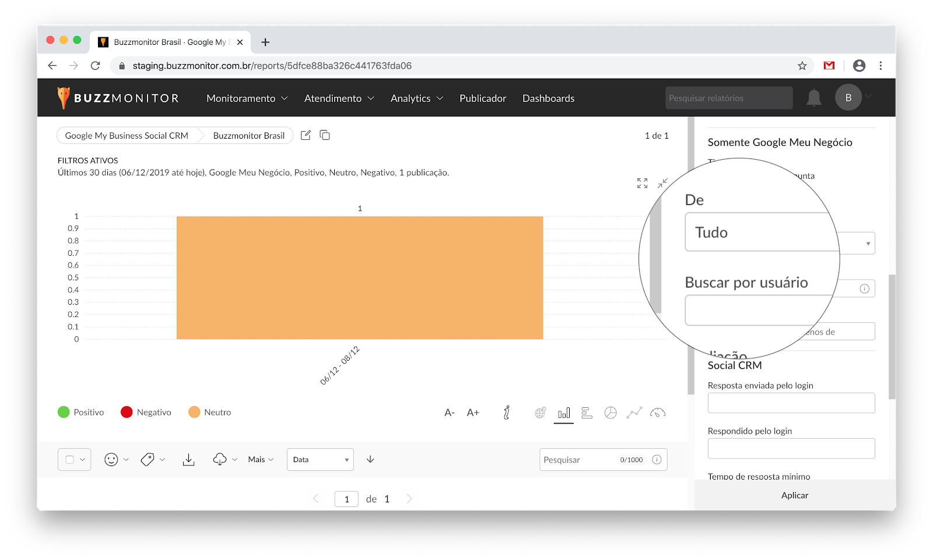Screen dimensions: 933x560
Task: Expand the Mais options menu
Action: [x=261, y=460]
